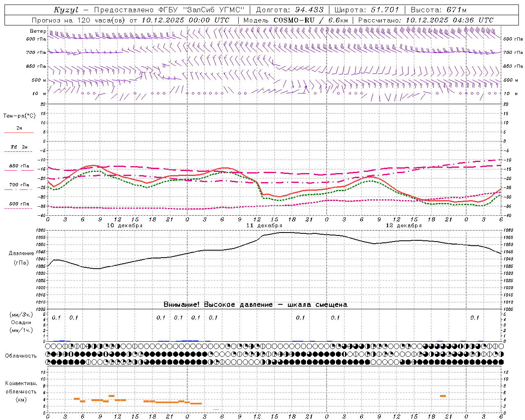Click the (мм/1ч.) precipitation unit label
This screenshot has width=525, height=420.
(21, 330)
